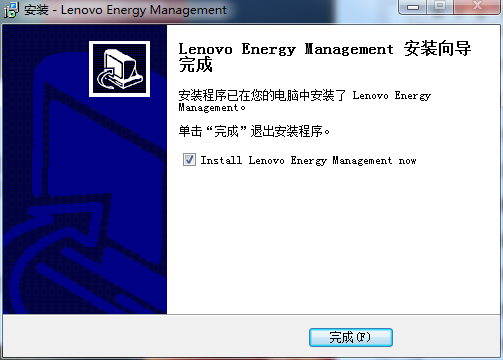Click the grey button bar left of 完成(F)

point(155,337)
